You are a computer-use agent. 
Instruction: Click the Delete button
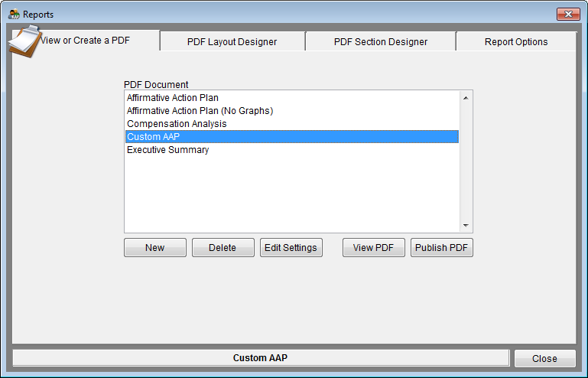coord(223,248)
